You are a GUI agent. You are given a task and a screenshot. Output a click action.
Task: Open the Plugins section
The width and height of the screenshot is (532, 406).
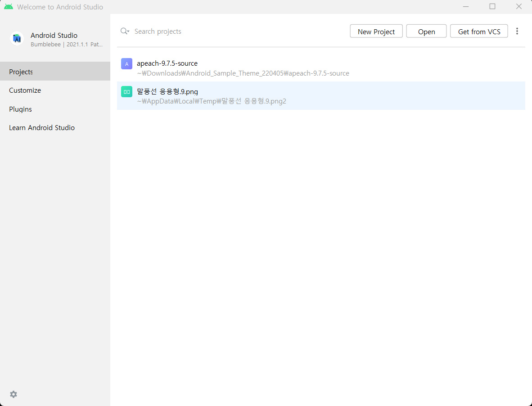pyautogui.click(x=55, y=109)
